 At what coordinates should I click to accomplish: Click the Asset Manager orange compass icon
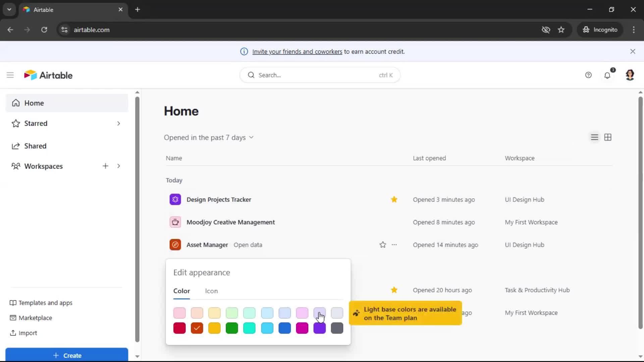(x=175, y=245)
